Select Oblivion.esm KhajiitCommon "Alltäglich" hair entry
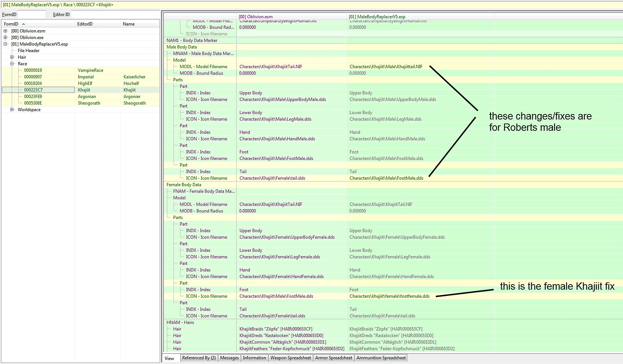This screenshot has height=364, width=623. tap(283, 342)
